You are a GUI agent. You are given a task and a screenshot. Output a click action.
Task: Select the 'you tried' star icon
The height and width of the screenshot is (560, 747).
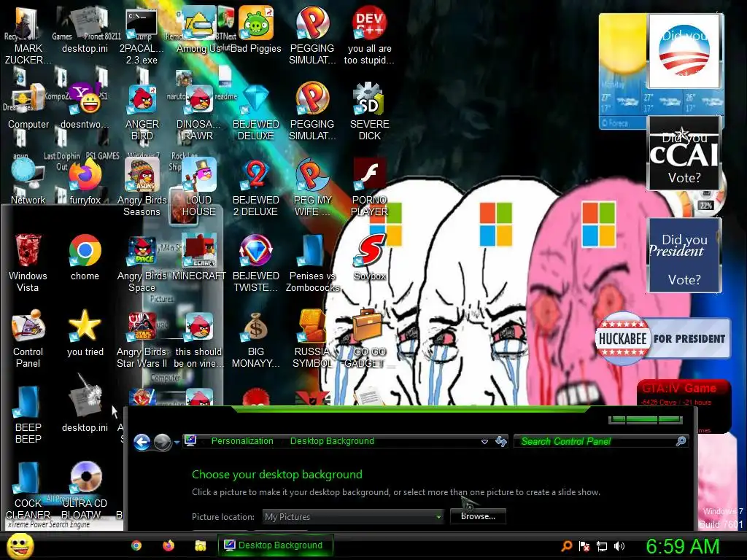tap(85, 333)
